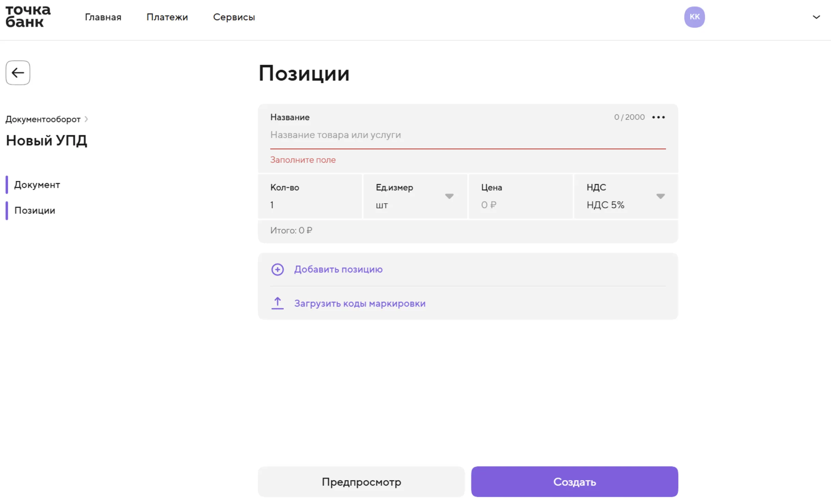Expand the account chevron in header
The width and height of the screenshot is (831, 504).
pos(816,17)
